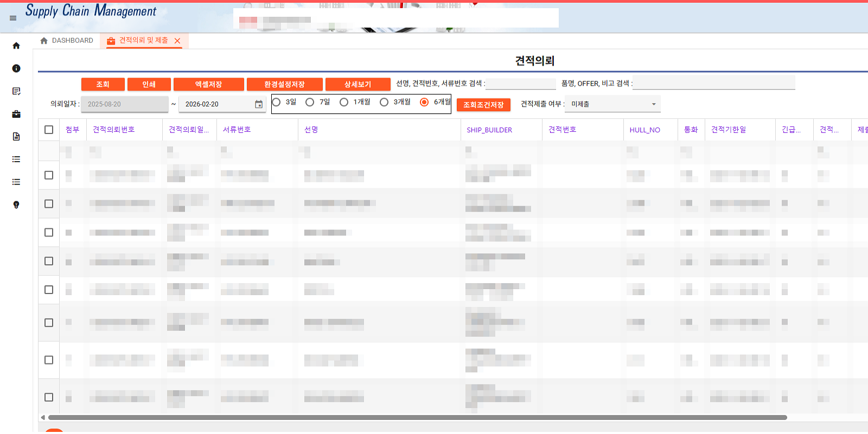The image size is (868, 434).
Task: Choose the 1개월 radio option
Action: pyautogui.click(x=344, y=102)
